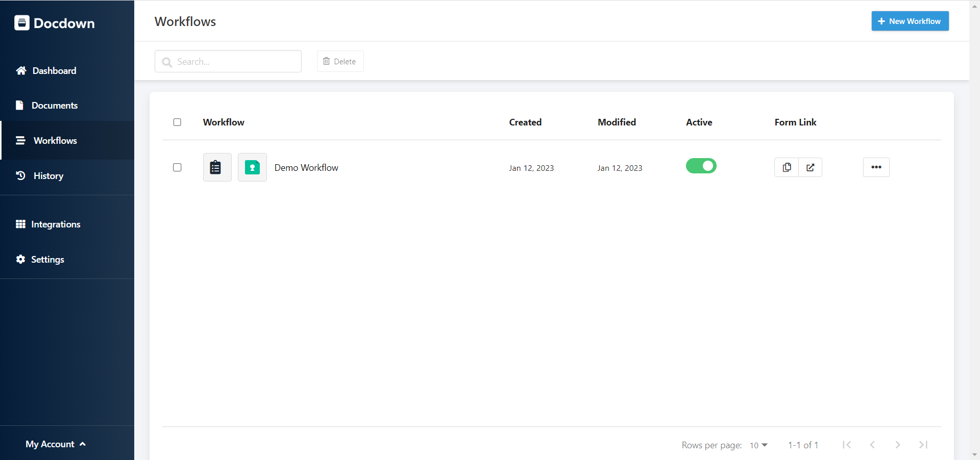The image size is (980, 460).
Task: Open the Rows per page dropdown
Action: (x=757, y=445)
